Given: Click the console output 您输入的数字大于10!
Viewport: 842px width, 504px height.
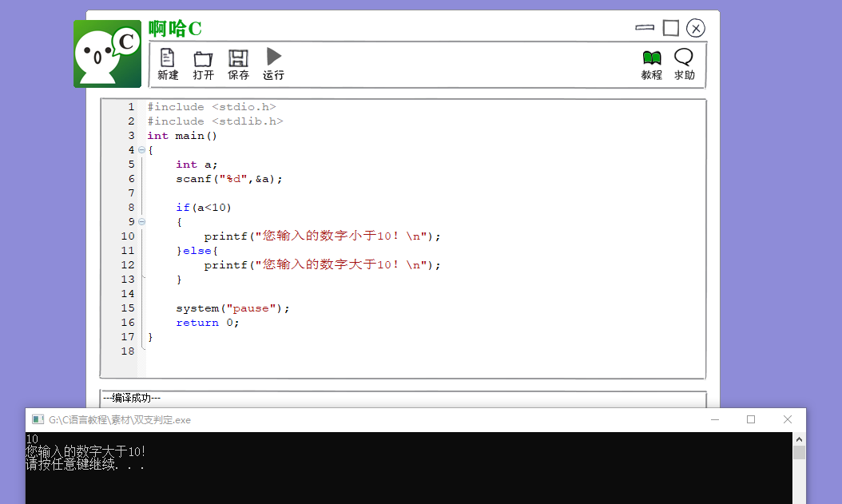Looking at the screenshot, I should 85,451.
